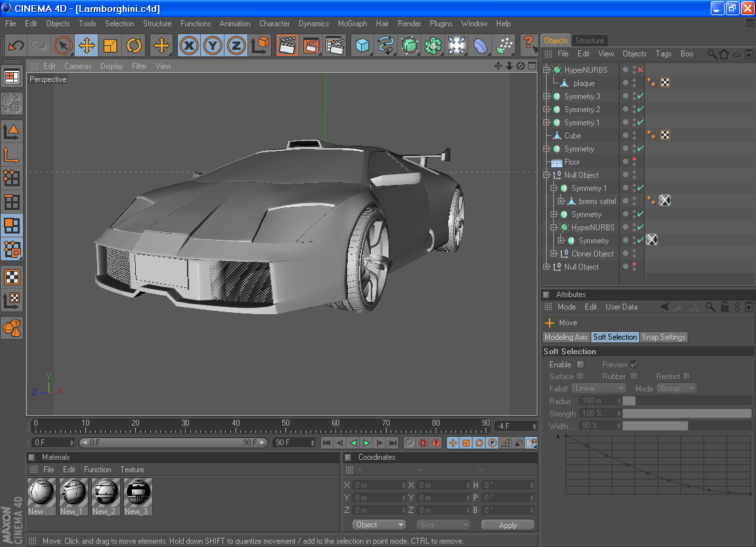This screenshot has width=756, height=547.
Task: Add a spline object
Action: [386, 46]
